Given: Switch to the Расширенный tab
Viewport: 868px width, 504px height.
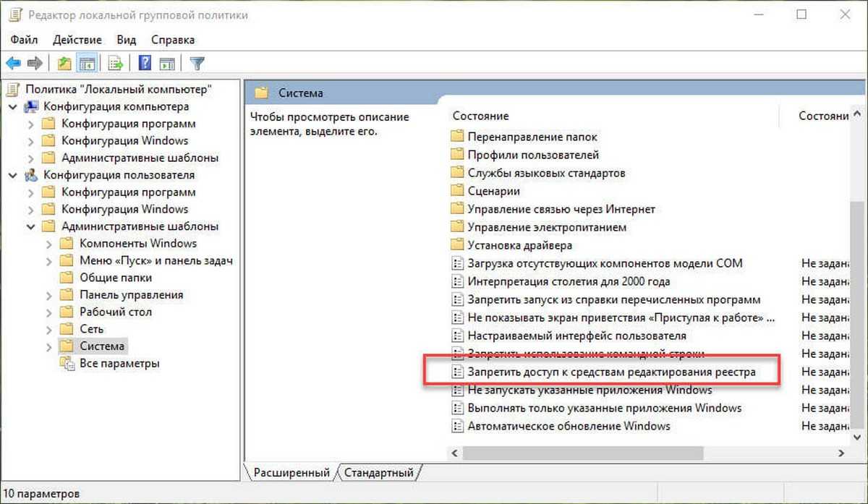Looking at the screenshot, I should (291, 473).
